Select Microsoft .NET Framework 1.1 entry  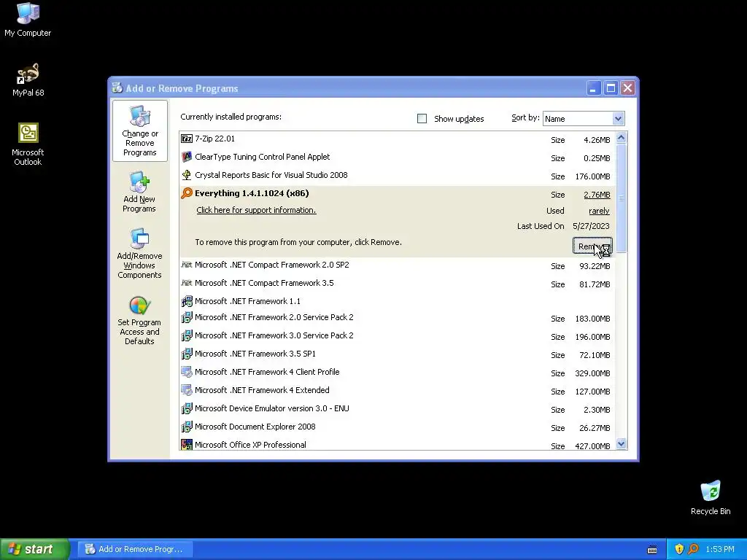pyautogui.click(x=398, y=301)
